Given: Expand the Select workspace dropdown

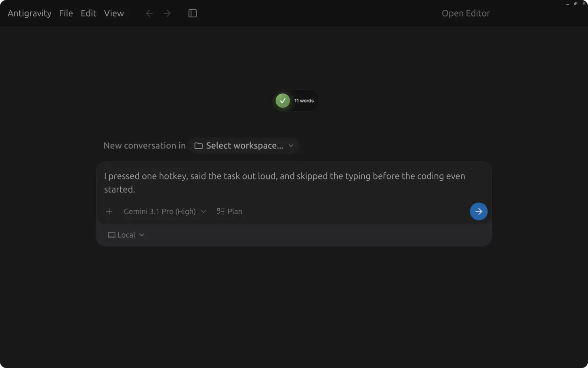Looking at the screenshot, I should click(x=244, y=146).
